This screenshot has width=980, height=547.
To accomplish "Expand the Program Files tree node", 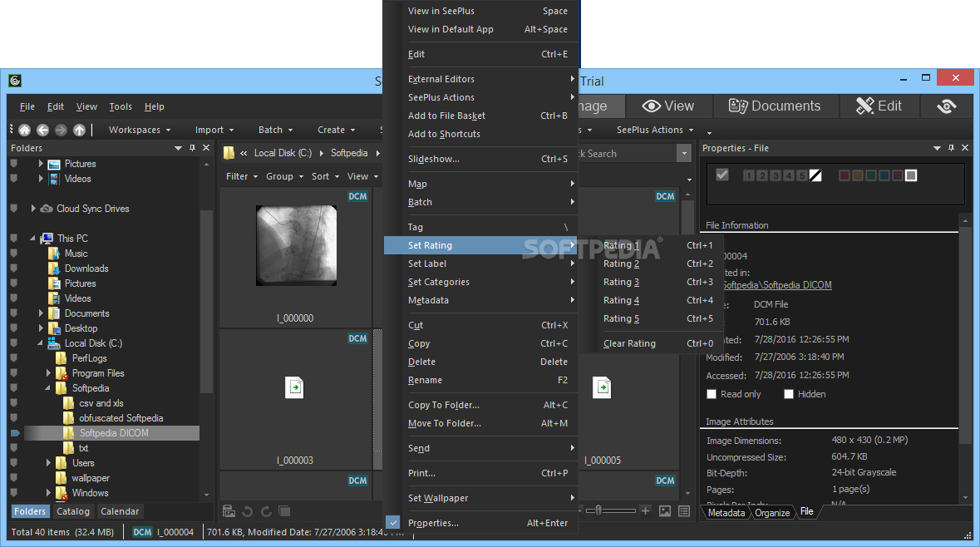I will pos(48,373).
